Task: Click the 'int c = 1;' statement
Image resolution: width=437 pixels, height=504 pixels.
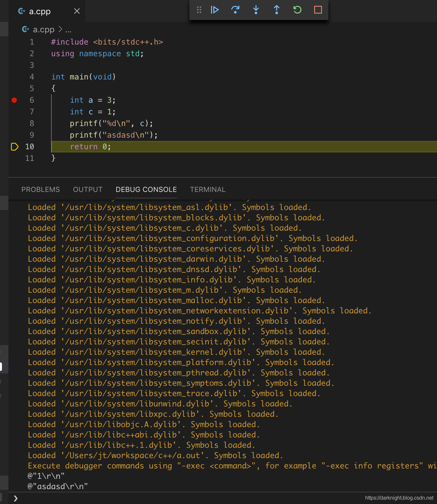Action: click(93, 112)
